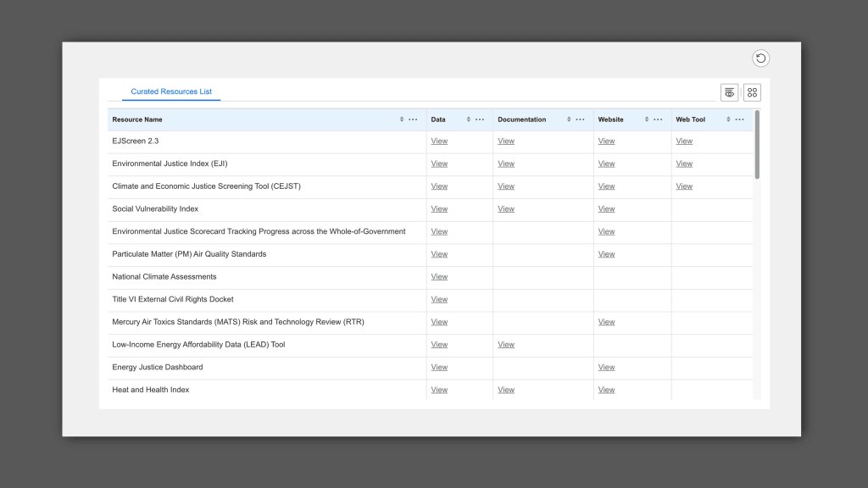Open Documentation View for the LEAD Tool row
Image resolution: width=868 pixels, height=488 pixels.
click(506, 345)
